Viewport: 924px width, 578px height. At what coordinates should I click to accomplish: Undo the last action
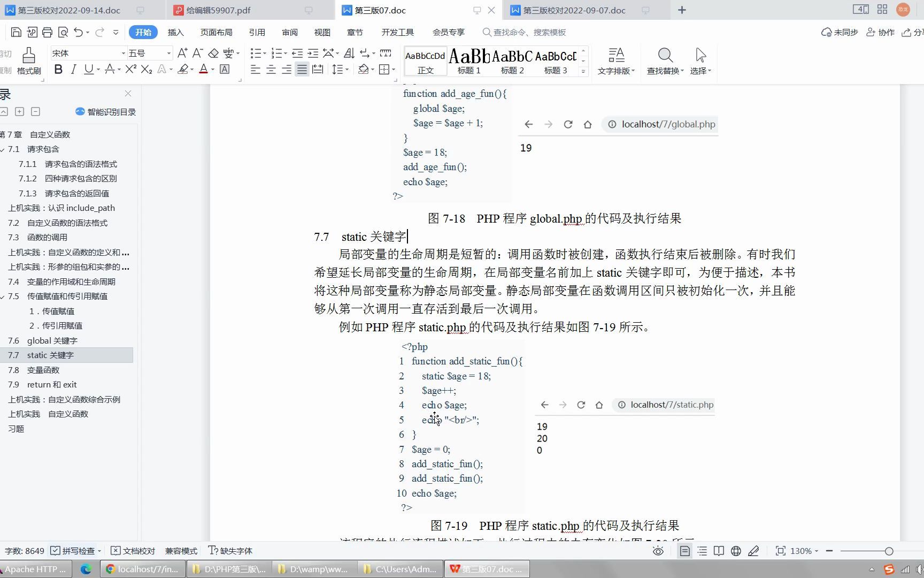79,32
